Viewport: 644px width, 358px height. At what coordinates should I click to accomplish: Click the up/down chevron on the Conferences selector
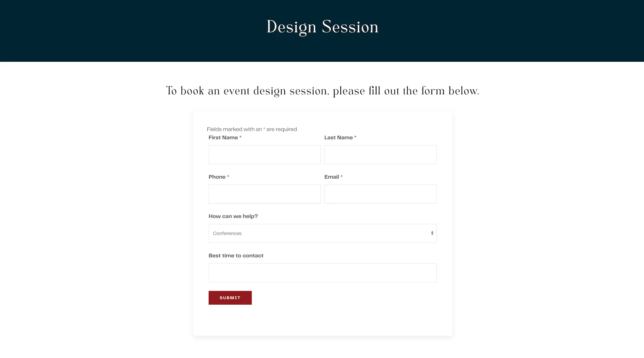click(432, 233)
